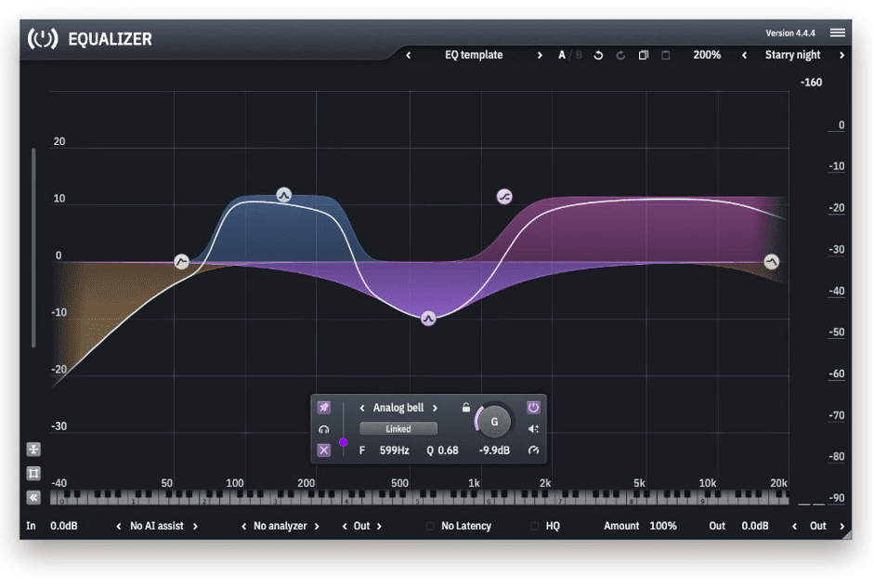Click the frame icon on left sidebar

tap(33, 473)
